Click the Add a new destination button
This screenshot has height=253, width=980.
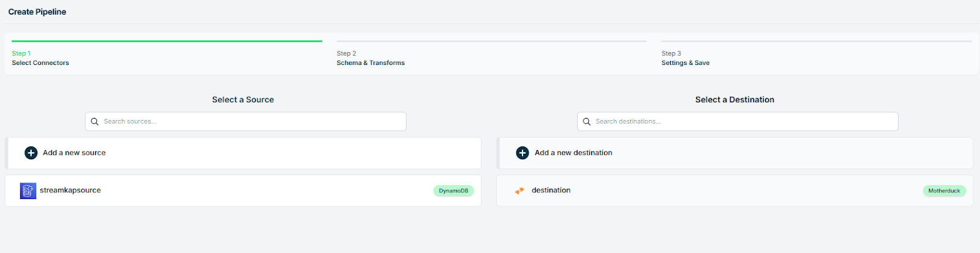pyautogui.click(x=735, y=153)
